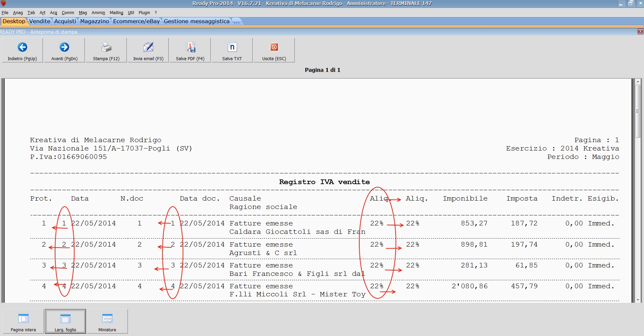Viewport: 644px width, 336px height.
Task: Open the File menu
Action: (x=5, y=13)
